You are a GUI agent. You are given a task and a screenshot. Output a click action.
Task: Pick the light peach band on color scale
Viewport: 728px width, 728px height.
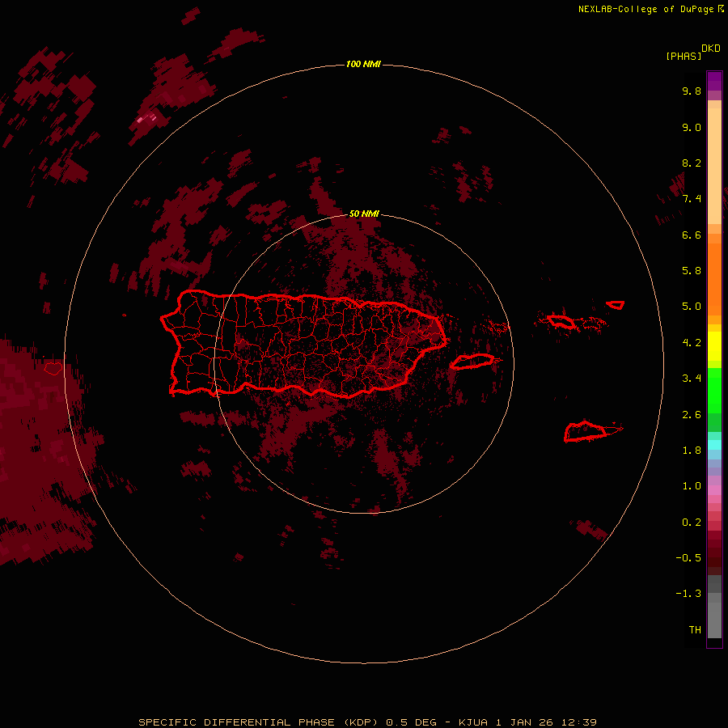(x=714, y=166)
